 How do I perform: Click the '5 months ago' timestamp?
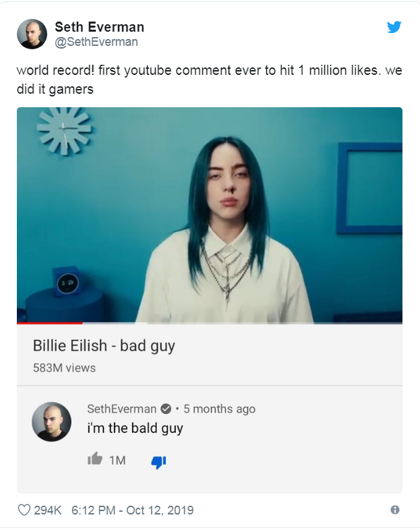[x=219, y=409]
